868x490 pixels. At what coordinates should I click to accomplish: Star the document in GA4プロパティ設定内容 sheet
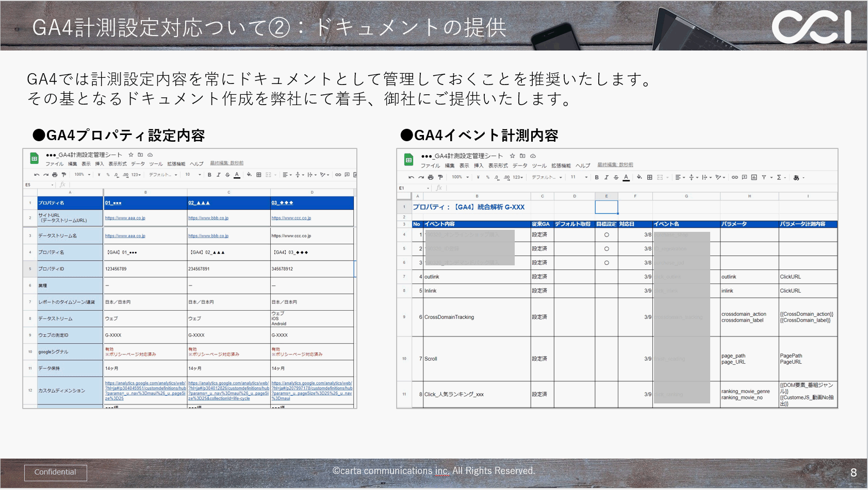[131, 155]
